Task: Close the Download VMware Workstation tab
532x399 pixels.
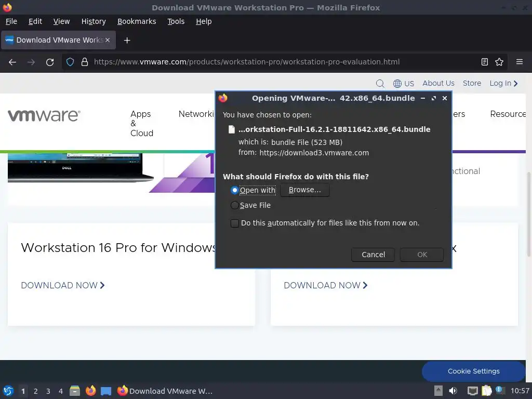Action: (108, 40)
